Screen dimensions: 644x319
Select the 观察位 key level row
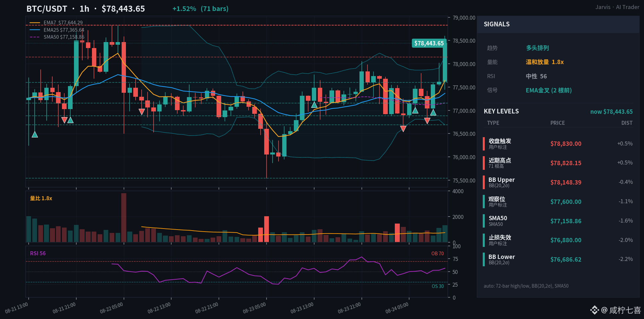(558, 202)
